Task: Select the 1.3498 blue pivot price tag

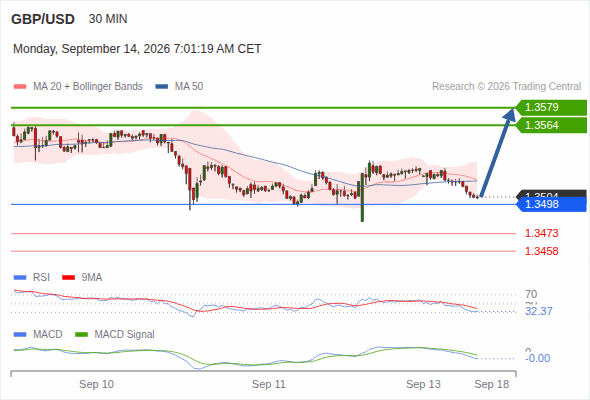Action: [551, 204]
